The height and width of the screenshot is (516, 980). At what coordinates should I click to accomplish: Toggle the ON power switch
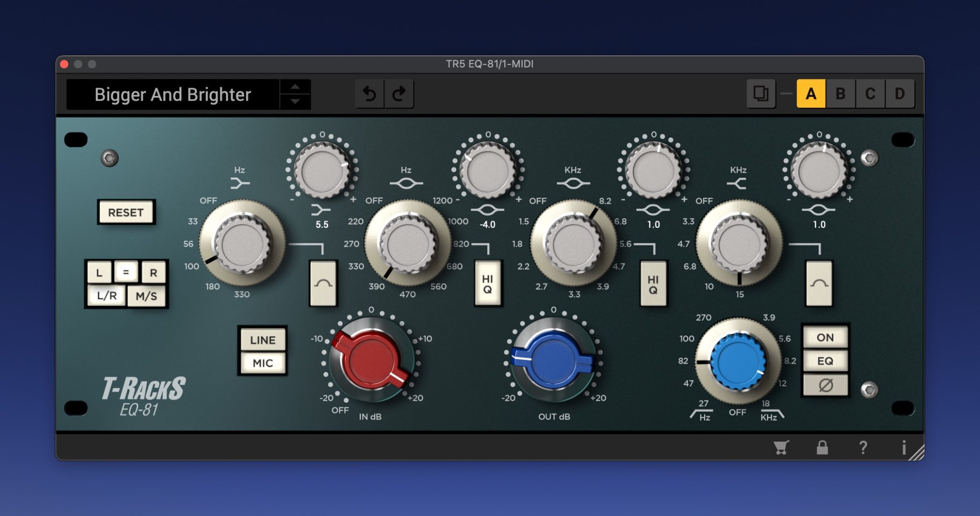[825, 337]
